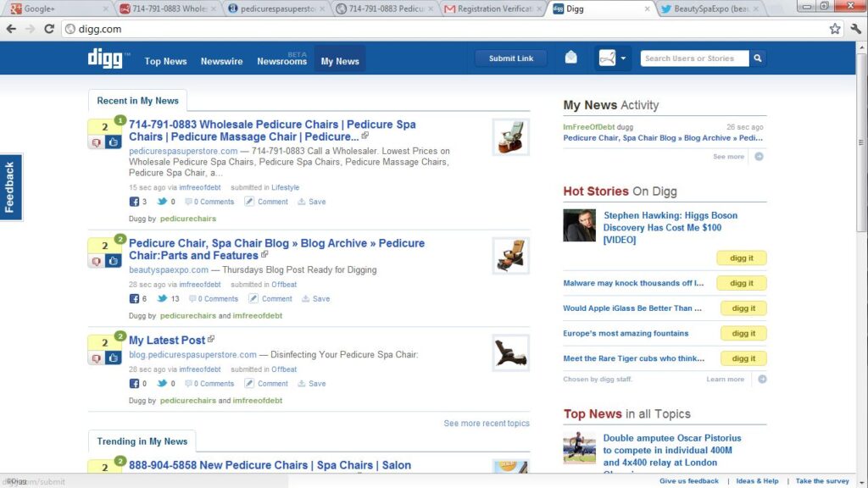Open Newsrooms beta section

point(281,59)
